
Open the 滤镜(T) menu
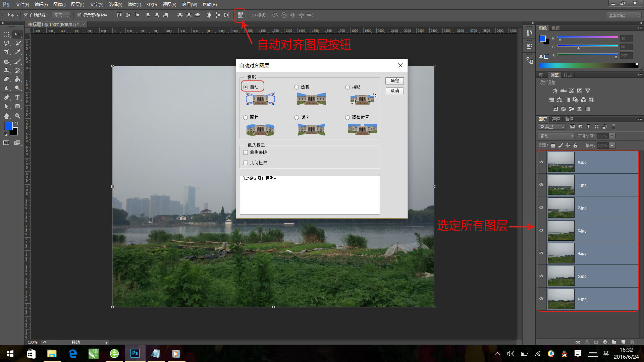(134, 4)
